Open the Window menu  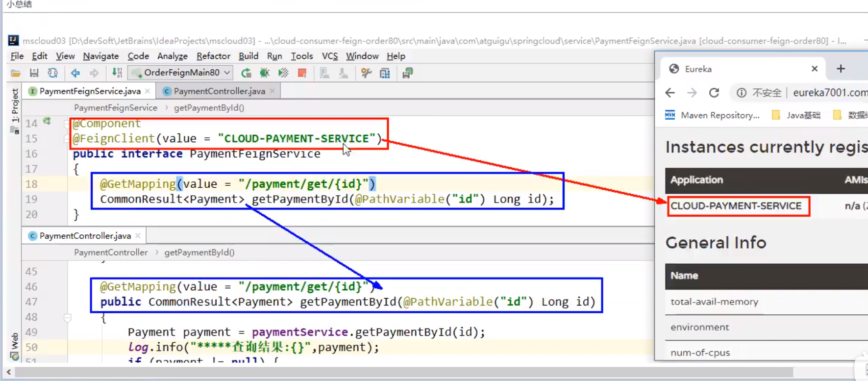pos(362,56)
